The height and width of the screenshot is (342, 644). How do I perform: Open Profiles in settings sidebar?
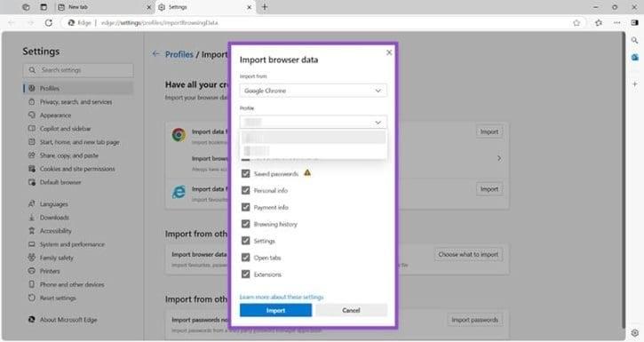[78, 88]
